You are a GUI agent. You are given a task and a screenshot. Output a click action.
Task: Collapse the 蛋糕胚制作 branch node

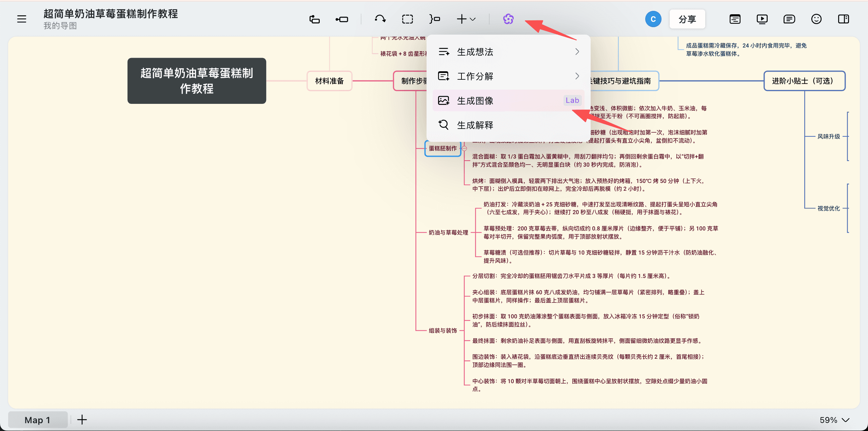point(465,148)
